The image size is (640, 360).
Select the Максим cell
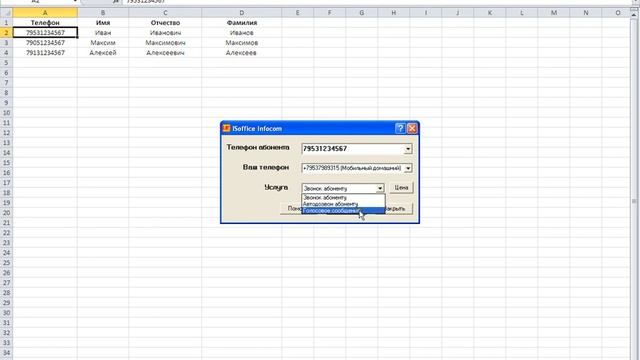[x=103, y=42]
